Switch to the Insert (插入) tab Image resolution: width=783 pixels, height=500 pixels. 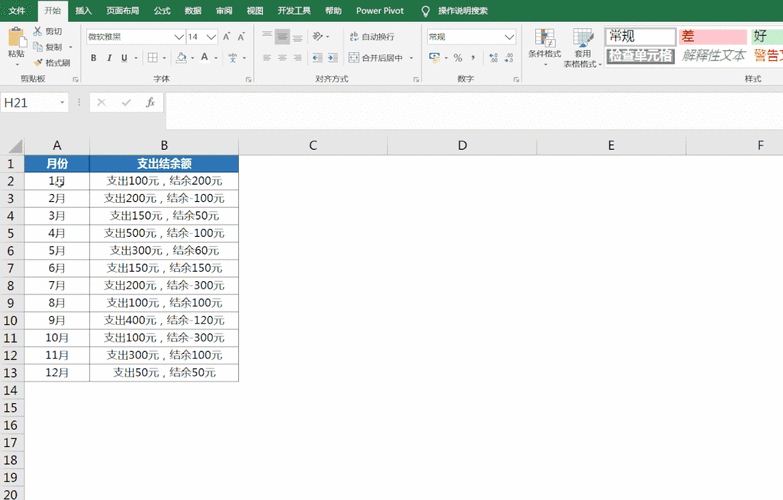point(83,10)
